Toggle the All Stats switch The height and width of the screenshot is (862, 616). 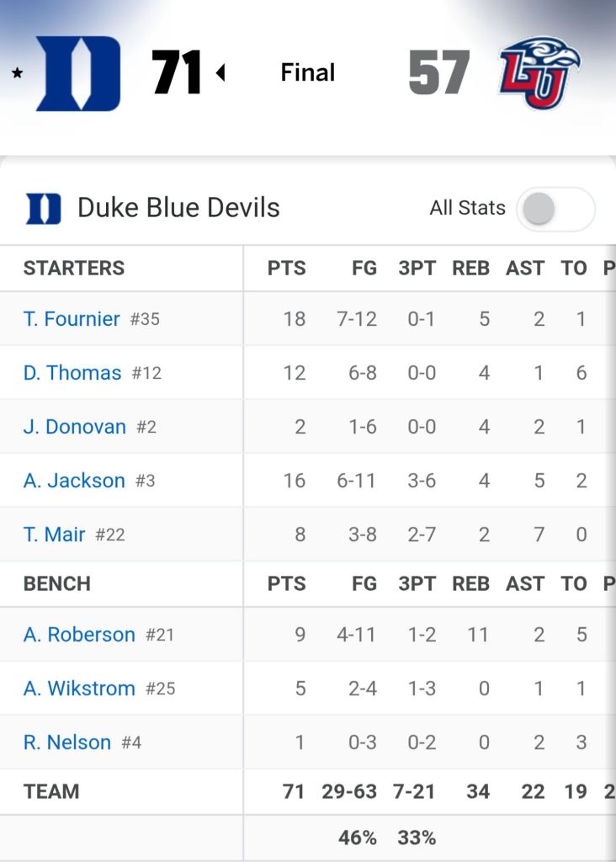pos(556,209)
